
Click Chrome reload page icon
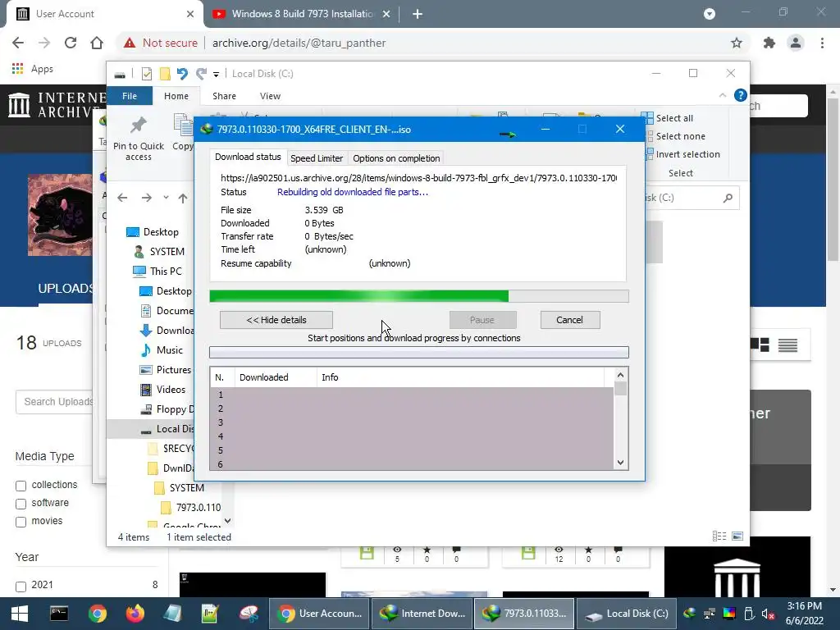[71, 43]
